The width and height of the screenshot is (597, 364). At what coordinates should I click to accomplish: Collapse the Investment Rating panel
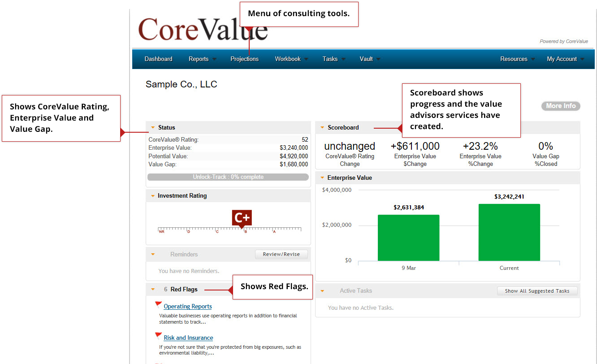pyautogui.click(x=153, y=196)
